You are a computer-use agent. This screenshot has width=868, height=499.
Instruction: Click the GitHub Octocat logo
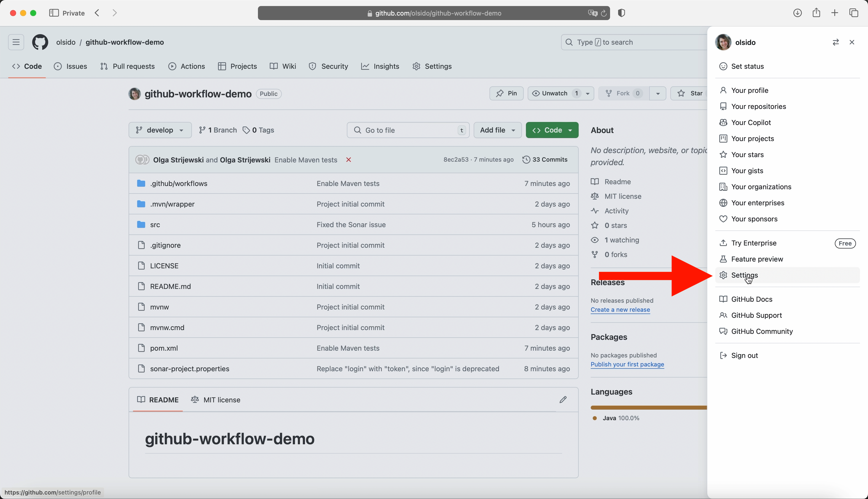40,42
